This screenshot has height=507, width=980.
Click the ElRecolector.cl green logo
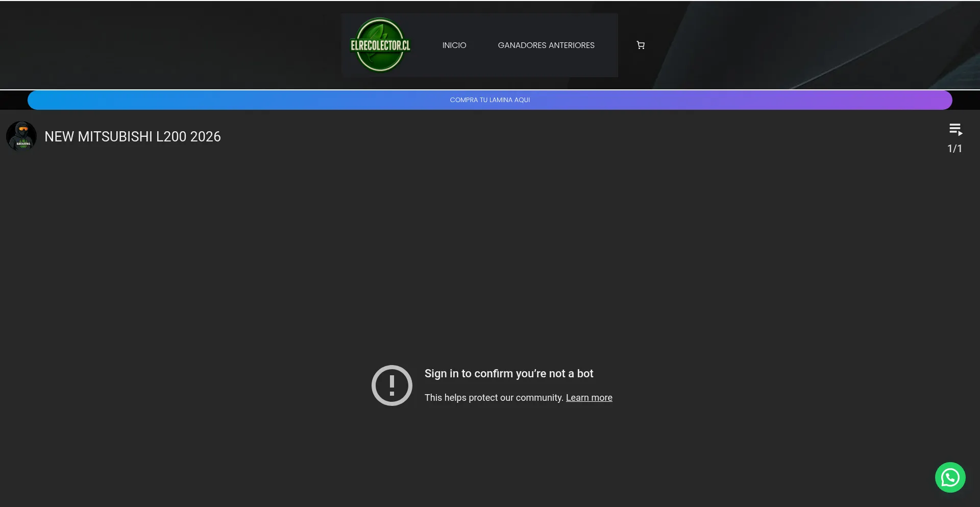[x=380, y=45]
